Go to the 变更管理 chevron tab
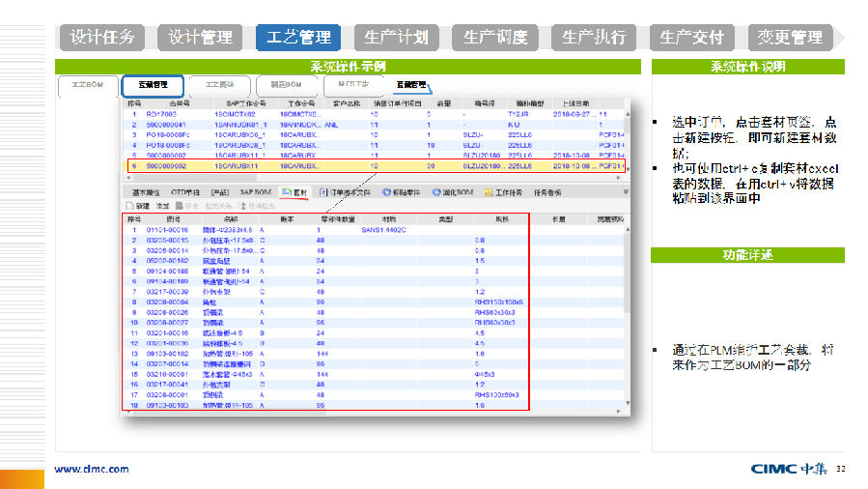This screenshot has height=489, width=868. [x=790, y=38]
